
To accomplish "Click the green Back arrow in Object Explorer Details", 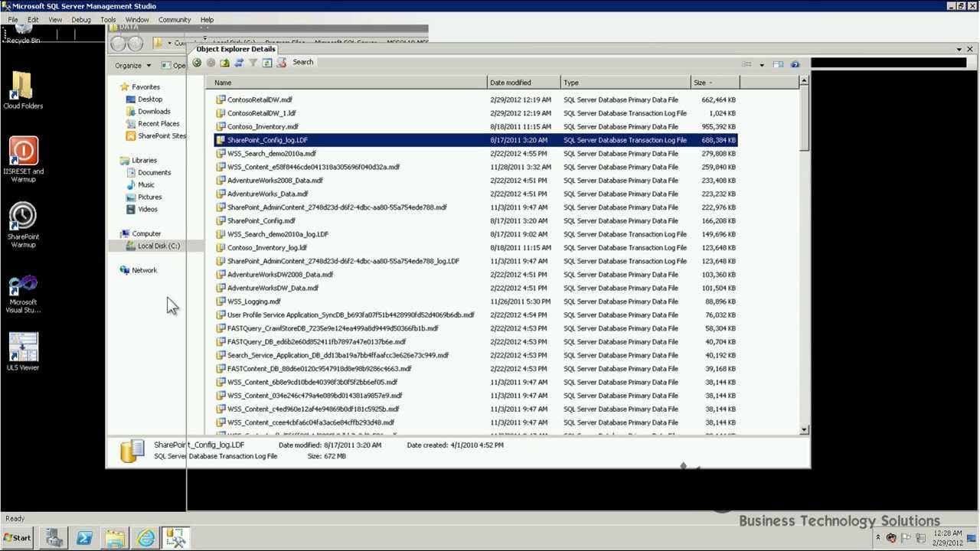I will (x=197, y=63).
